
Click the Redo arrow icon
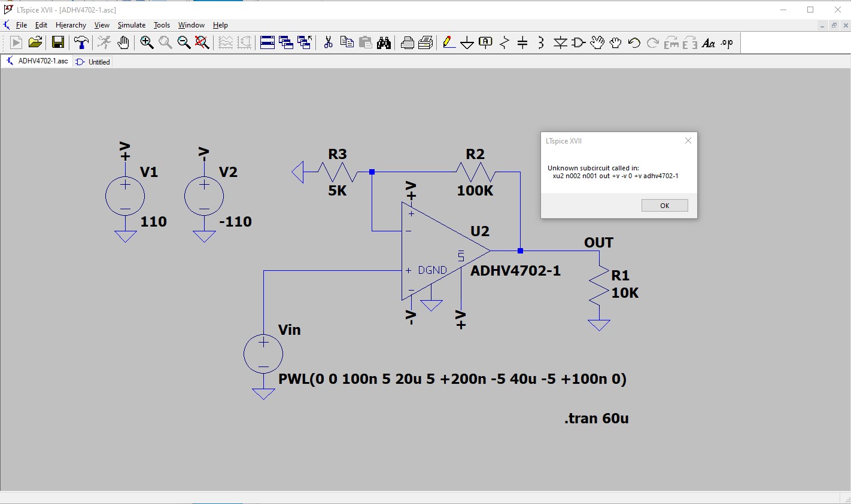point(653,42)
